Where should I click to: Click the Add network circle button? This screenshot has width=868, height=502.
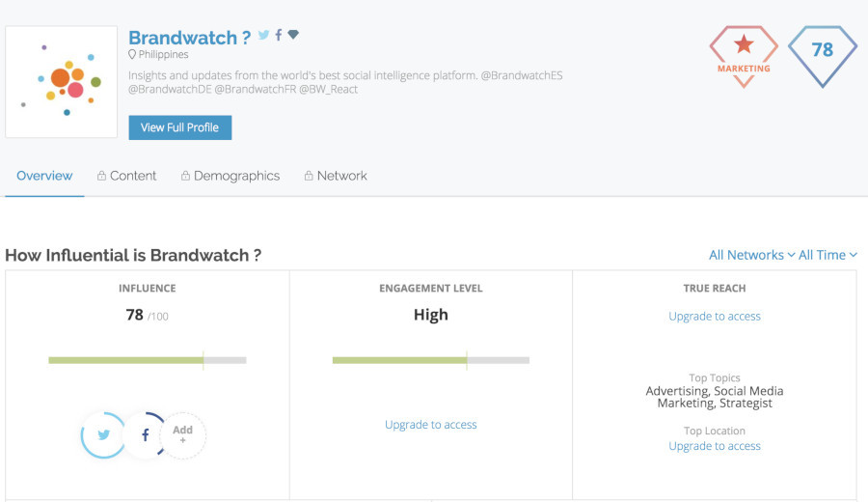(182, 435)
